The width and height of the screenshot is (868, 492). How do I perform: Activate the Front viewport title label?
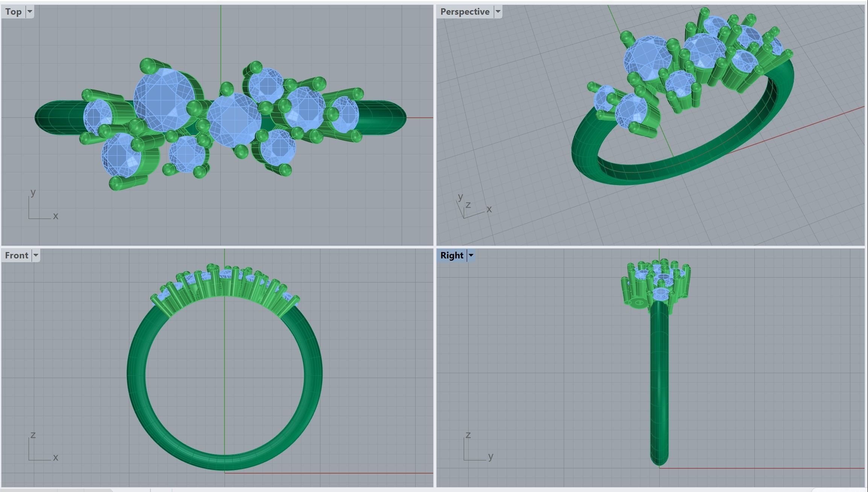point(17,255)
